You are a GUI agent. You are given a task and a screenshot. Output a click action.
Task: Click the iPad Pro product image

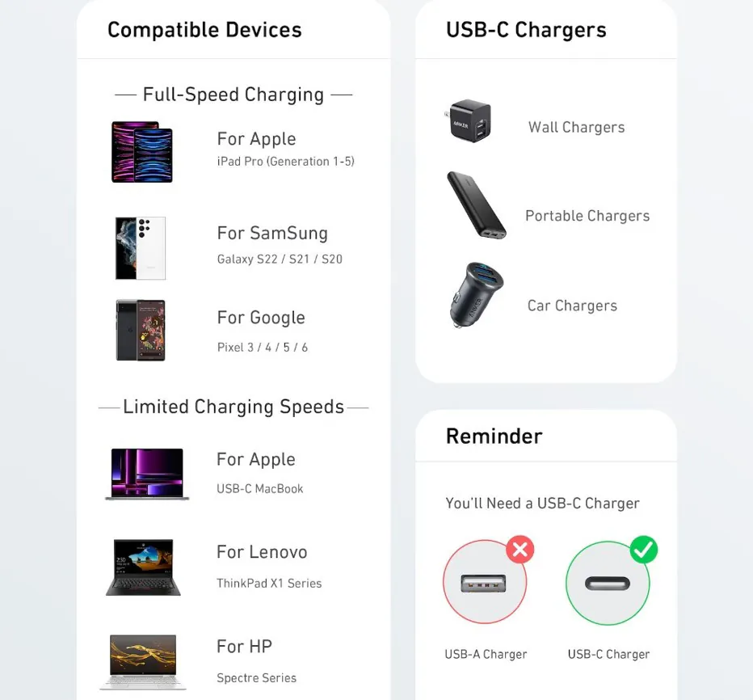pyautogui.click(x=142, y=152)
